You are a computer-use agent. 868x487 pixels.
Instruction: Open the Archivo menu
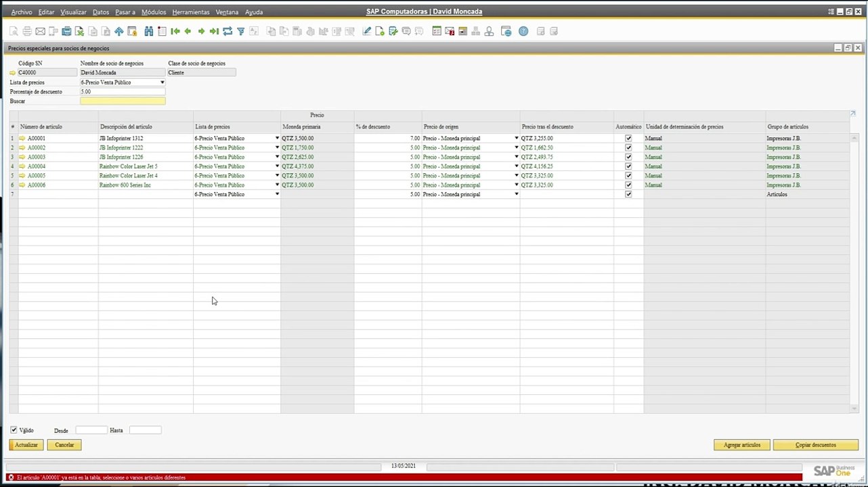(x=22, y=12)
